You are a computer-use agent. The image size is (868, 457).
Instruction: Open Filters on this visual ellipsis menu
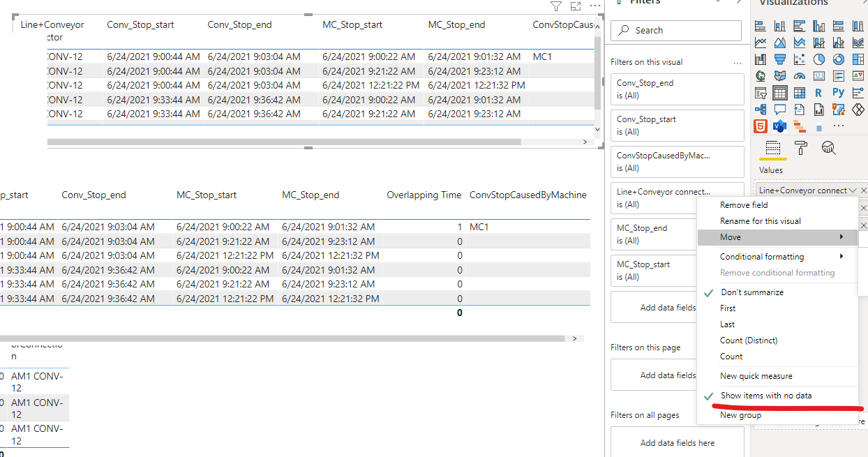[x=737, y=62]
